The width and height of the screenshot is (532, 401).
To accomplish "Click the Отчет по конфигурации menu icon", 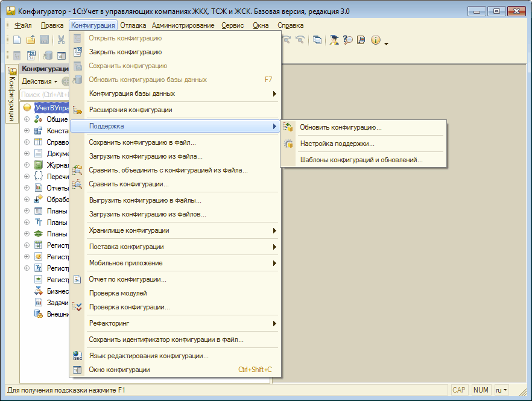I will (x=77, y=279).
